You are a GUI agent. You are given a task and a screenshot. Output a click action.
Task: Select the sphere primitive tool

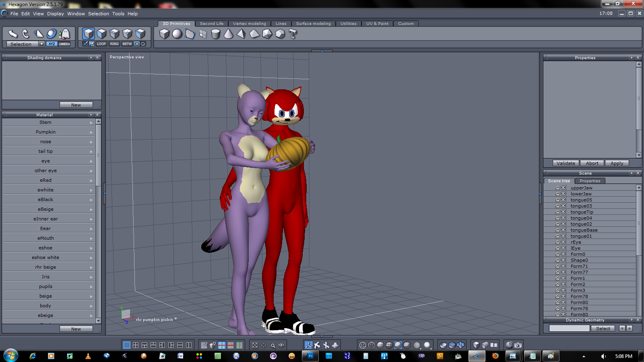click(x=177, y=34)
